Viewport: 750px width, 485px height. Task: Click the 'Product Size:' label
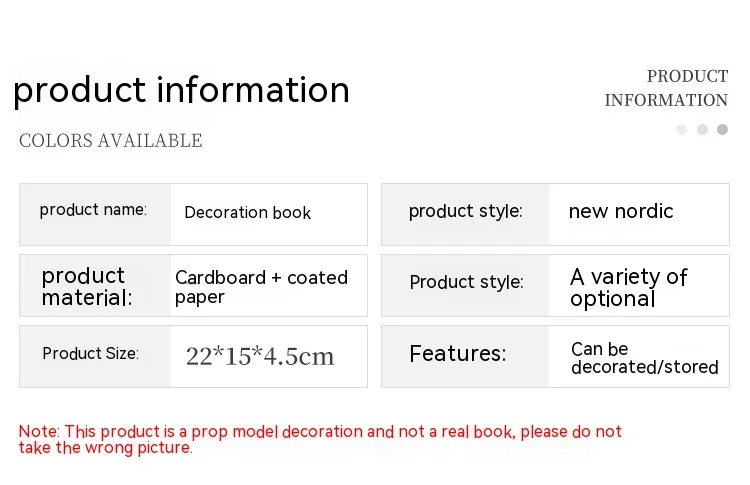[x=90, y=354]
